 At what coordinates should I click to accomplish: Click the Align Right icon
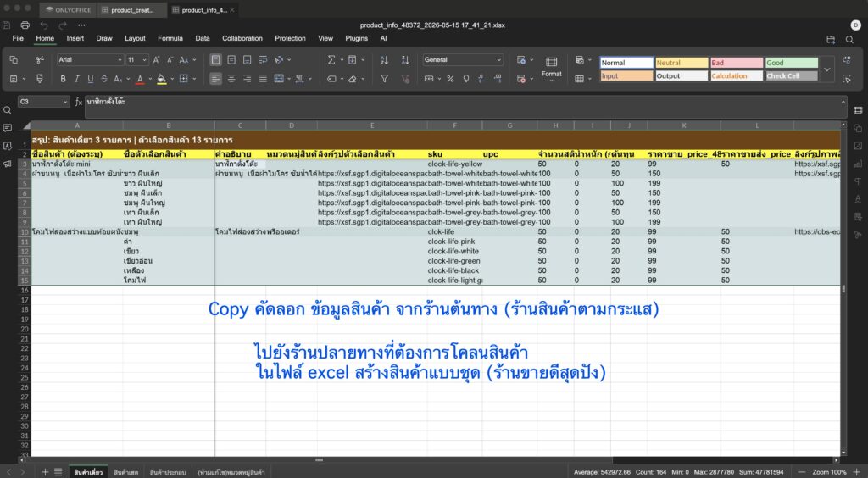[x=247, y=79]
